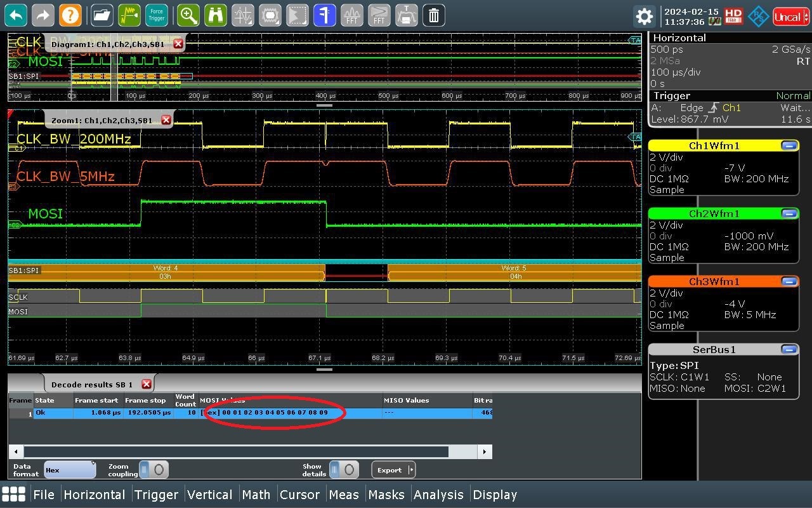Open the Data format Hex dropdown

[x=70, y=469]
